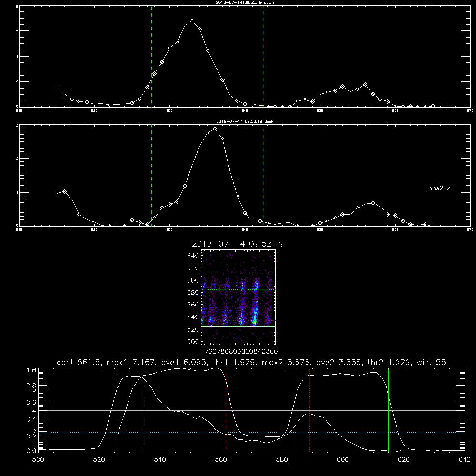Click the 580 label on the bottom plot x-axis
Screen dimensions: 476x476
click(282, 460)
